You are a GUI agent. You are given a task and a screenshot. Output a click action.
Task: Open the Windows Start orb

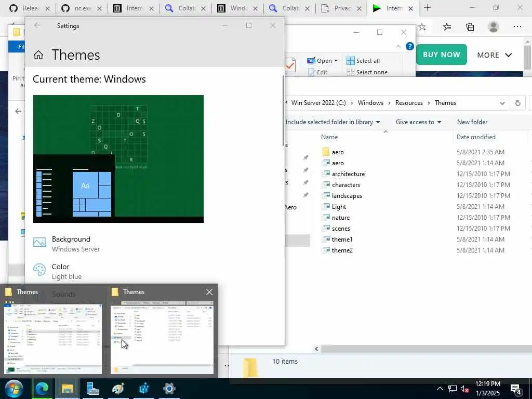[x=14, y=389]
